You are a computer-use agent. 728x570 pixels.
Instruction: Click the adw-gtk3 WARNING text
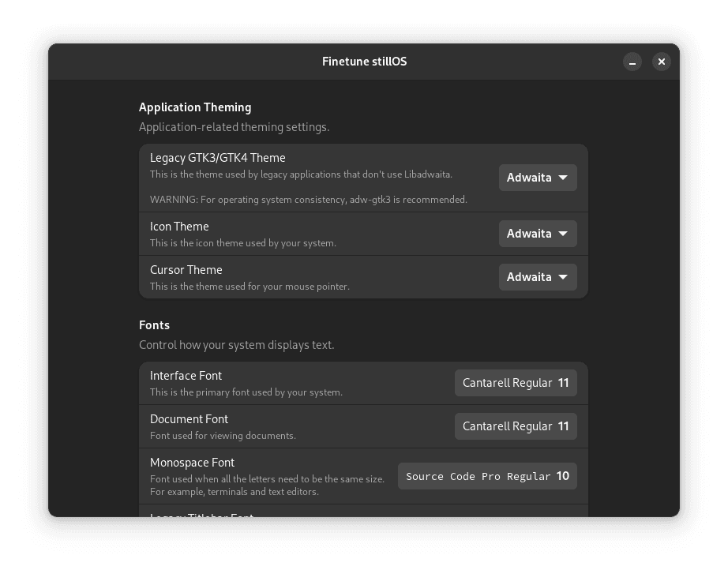pos(309,200)
